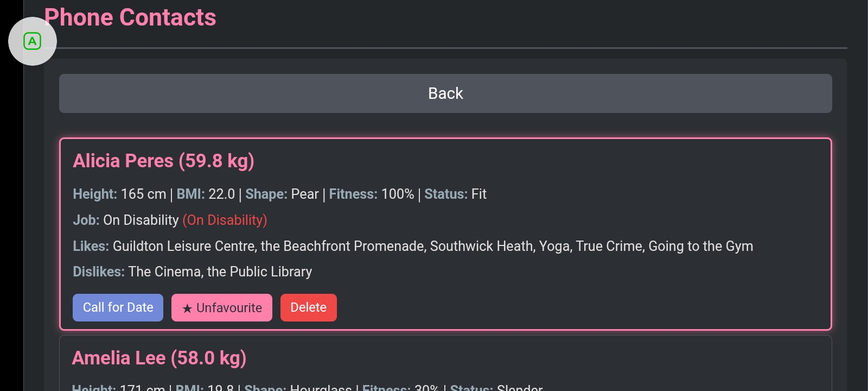Image resolution: width=868 pixels, height=391 pixels.
Task: Call Alicia Peres for a date
Action: click(118, 307)
